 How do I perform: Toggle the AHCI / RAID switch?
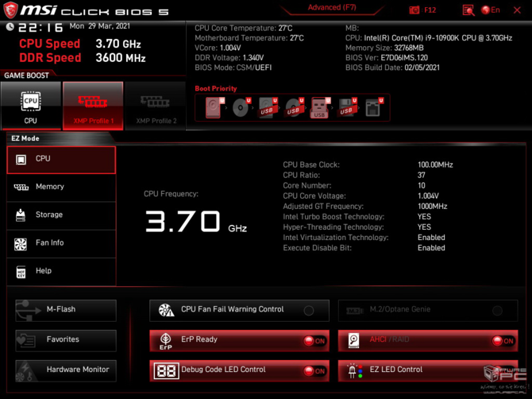click(x=503, y=341)
